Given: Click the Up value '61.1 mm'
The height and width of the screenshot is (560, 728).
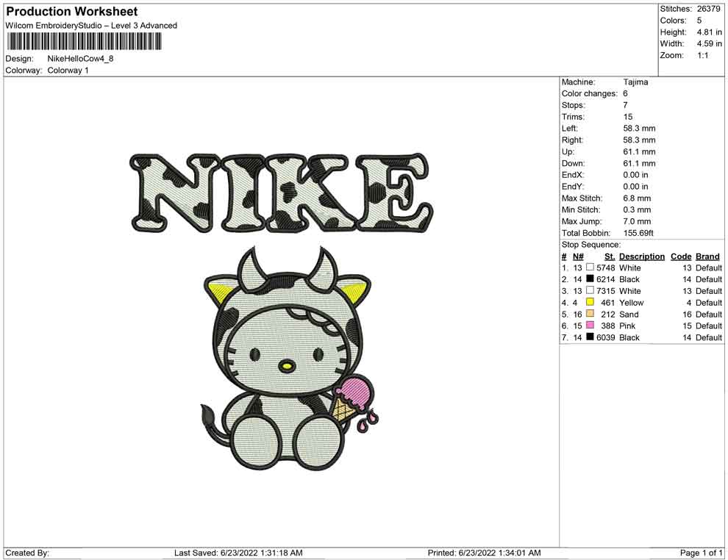Looking at the screenshot, I should pyautogui.click(x=639, y=151).
